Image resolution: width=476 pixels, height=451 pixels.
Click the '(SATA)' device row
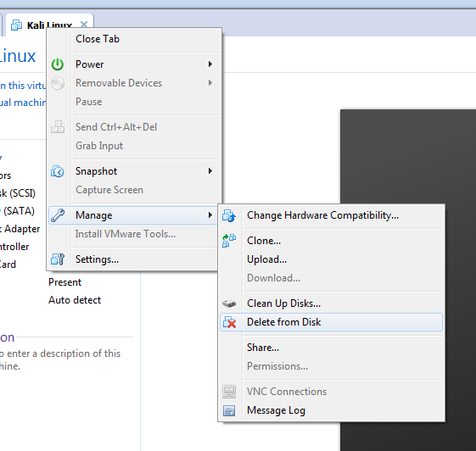coord(17,211)
